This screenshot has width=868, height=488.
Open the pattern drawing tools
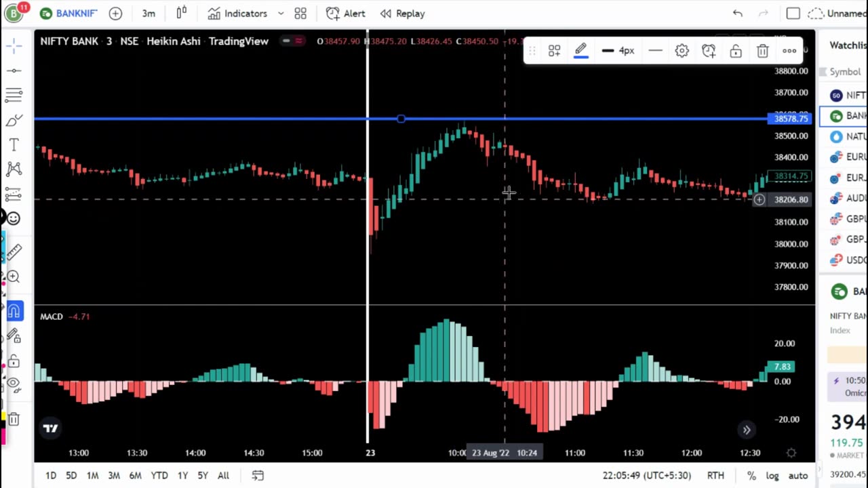(14, 169)
